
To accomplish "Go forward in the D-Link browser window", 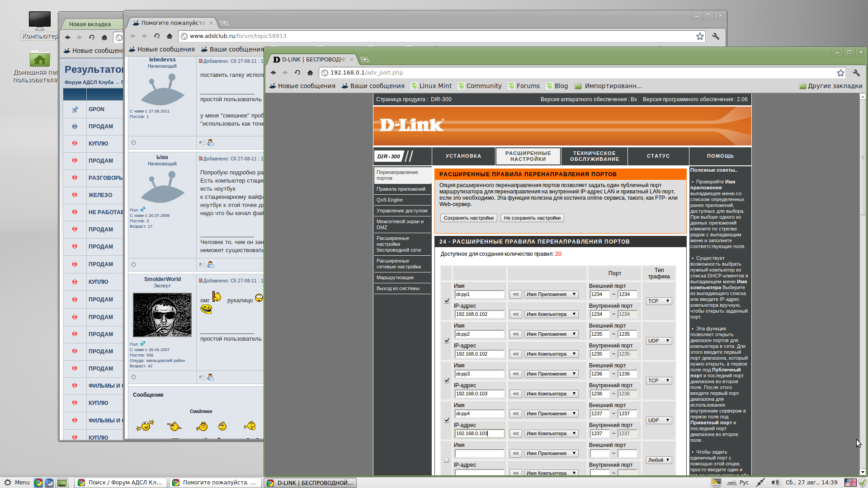I will 285,73.
